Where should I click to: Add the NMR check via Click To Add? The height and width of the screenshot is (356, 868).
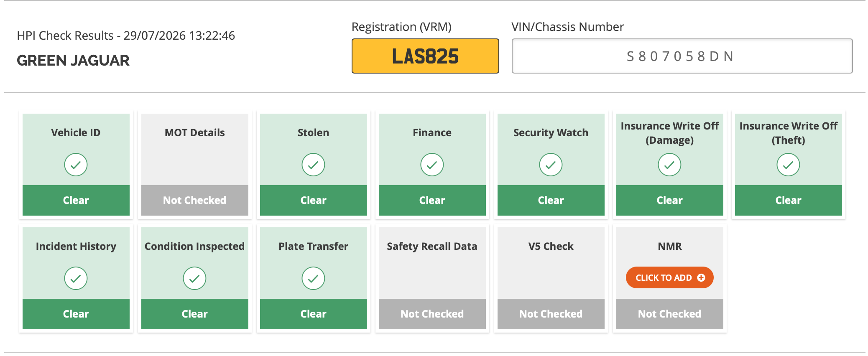[669, 277]
